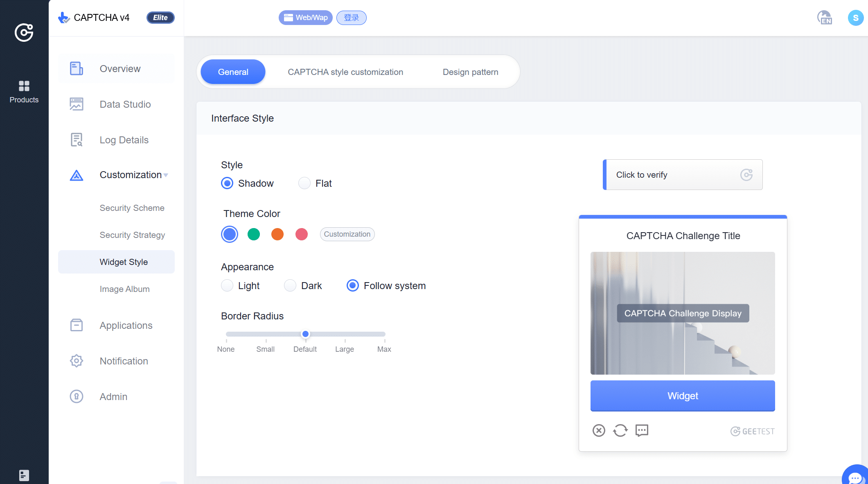
Task: Click the captcha refresh icon
Action: pyautogui.click(x=620, y=430)
